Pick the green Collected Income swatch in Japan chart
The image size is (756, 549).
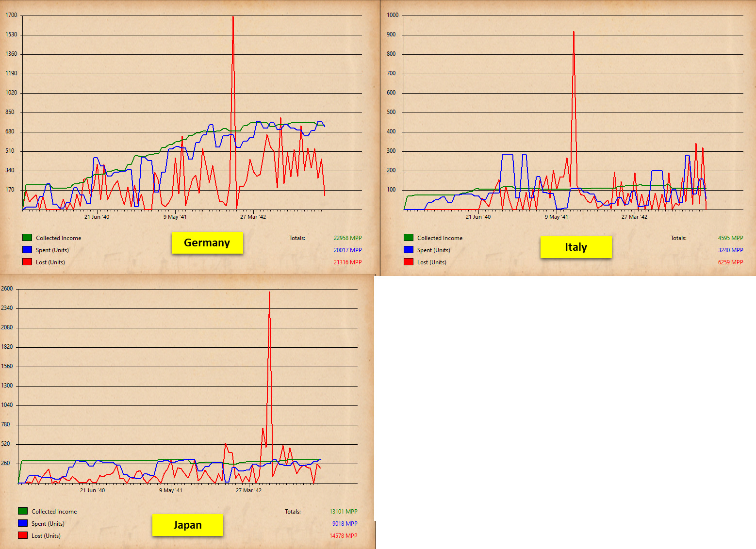[x=23, y=511]
